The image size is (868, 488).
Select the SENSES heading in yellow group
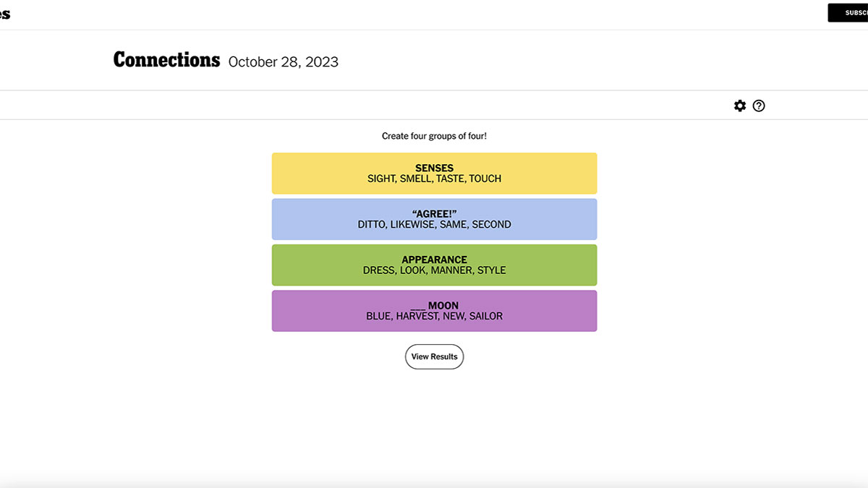pyautogui.click(x=434, y=168)
